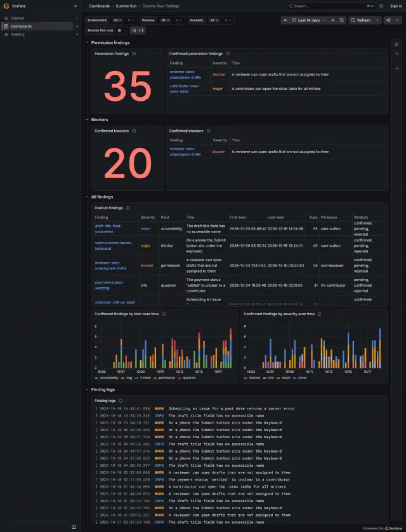Viewport: 406px width, 532px height.
Task: Click the Alerting bell icon in sidebar
Action: click(6, 34)
